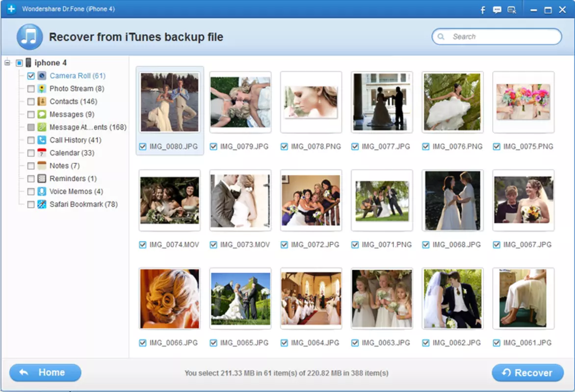575x392 pixels.
Task: Check the Call History checkbox
Action: pyautogui.click(x=31, y=140)
